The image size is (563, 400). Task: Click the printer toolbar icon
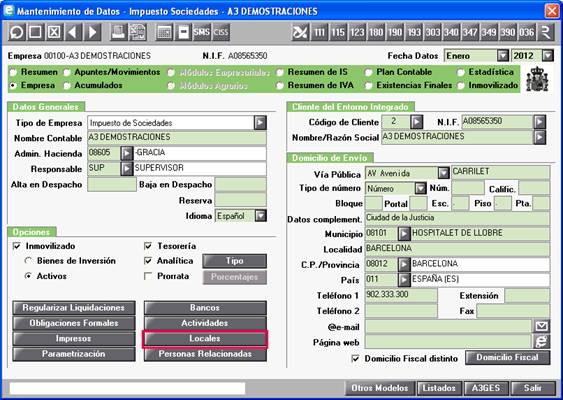tap(118, 33)
